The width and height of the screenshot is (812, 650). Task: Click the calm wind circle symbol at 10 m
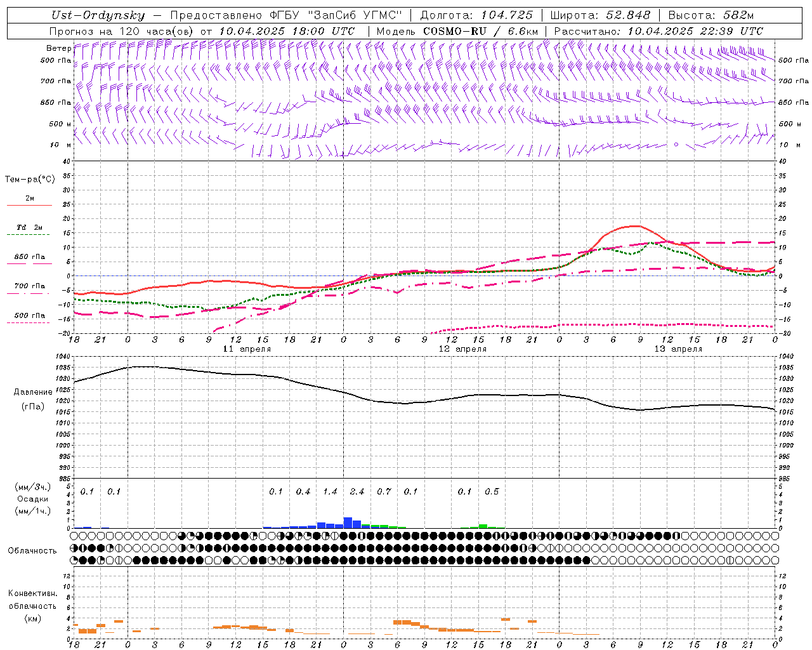[x=676, y=145]
